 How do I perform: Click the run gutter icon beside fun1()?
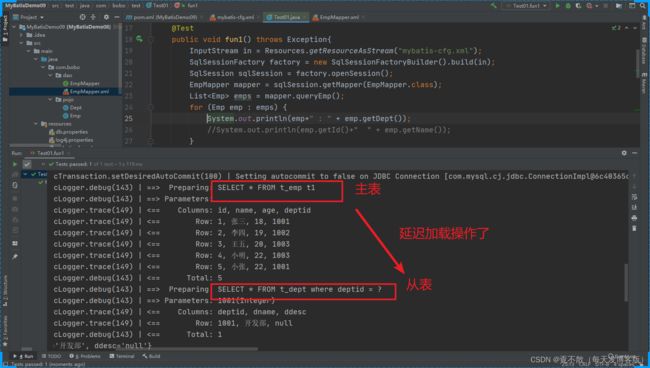tap(139, 39)
